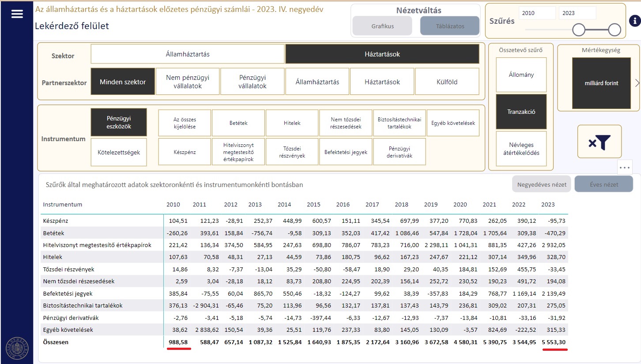Click the end year field 2023
This screenshot has width=641, height=364.
coord(577,13)
